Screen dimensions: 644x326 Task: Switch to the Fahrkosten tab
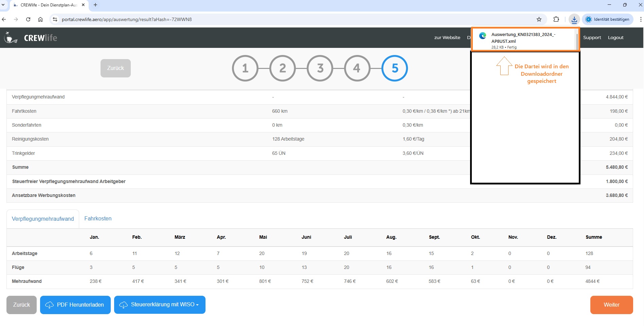(98, 219)
